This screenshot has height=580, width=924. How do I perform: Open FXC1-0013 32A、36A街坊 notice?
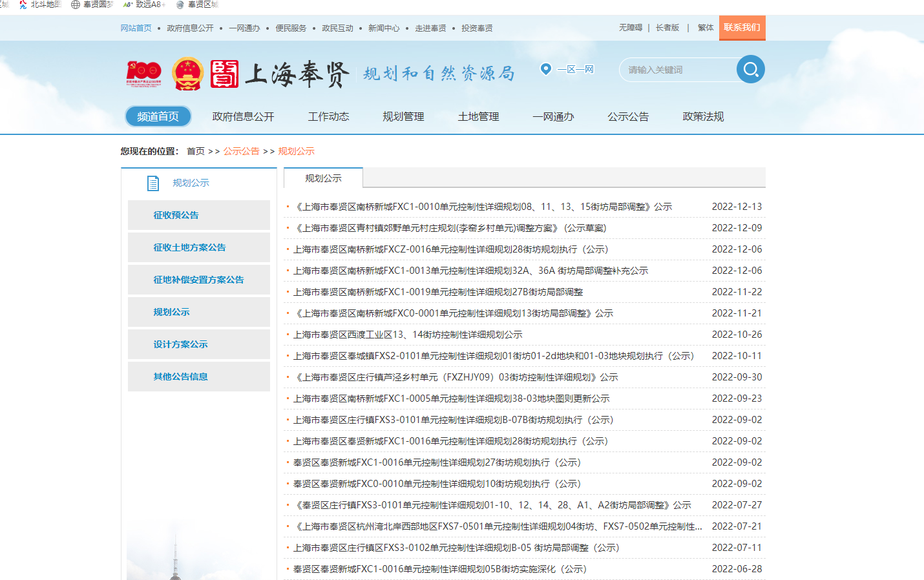click(x=470, y=271)
